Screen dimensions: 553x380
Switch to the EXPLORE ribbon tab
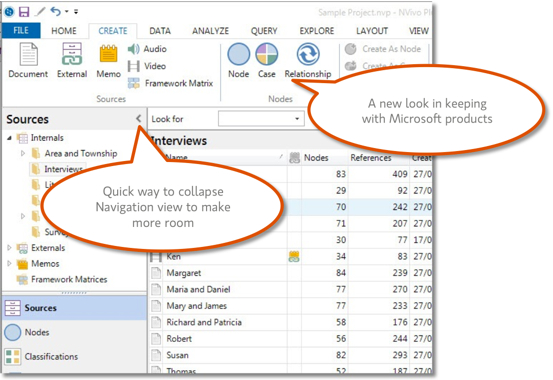point(317,31)
